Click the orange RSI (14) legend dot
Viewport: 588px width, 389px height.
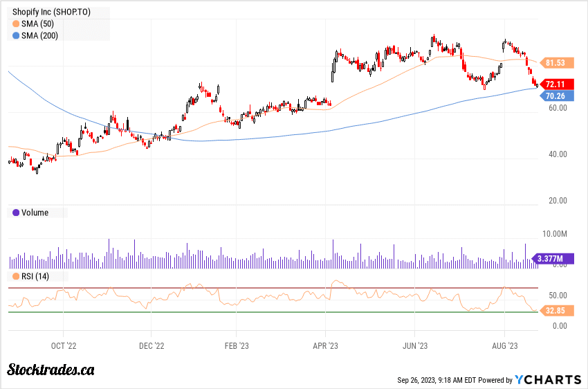click(15, 276)
